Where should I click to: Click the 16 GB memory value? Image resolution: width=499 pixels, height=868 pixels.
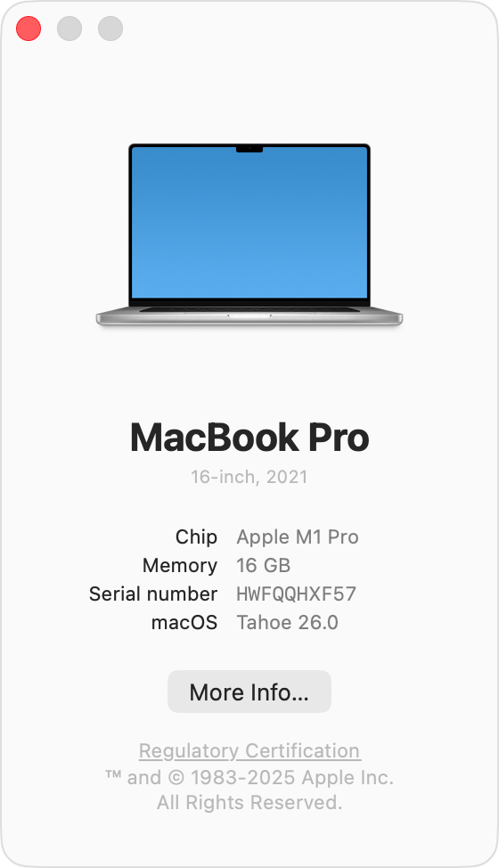264,566
